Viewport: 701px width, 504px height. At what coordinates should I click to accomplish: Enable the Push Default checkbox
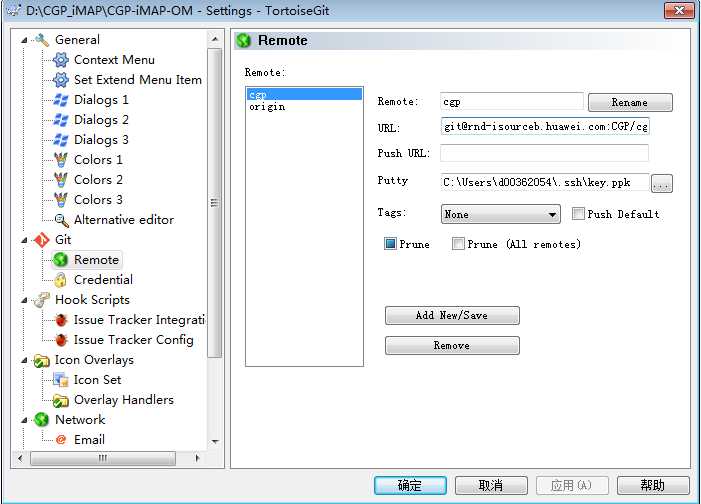point(578,214)
